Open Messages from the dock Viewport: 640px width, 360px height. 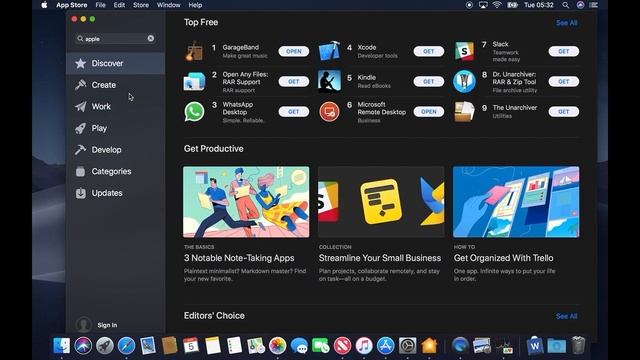(x=299, y=346)
